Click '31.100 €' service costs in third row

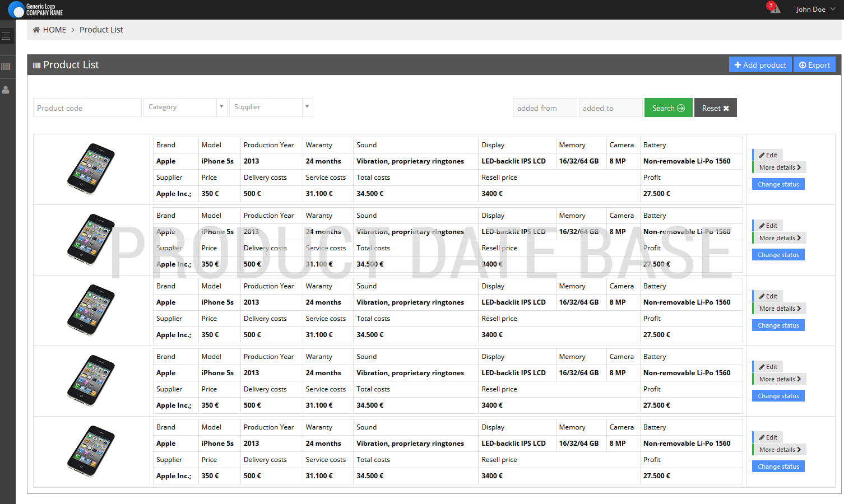tap(319, 335)
